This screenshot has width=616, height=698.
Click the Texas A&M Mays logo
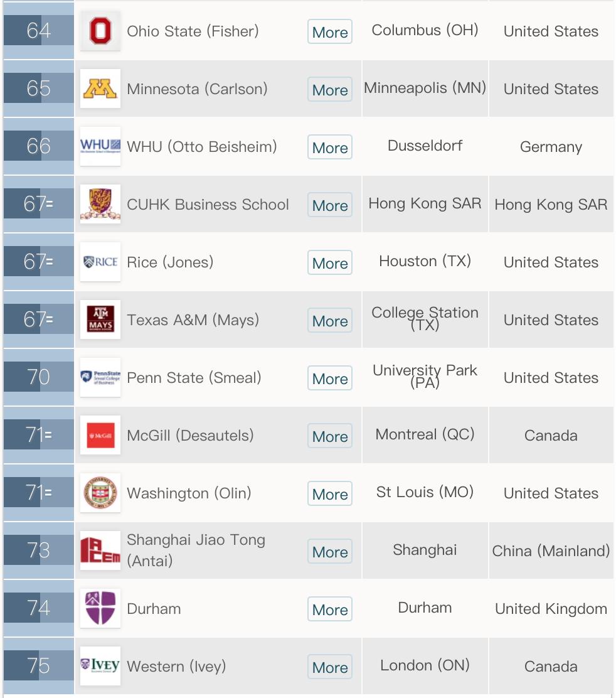point(100,319)
